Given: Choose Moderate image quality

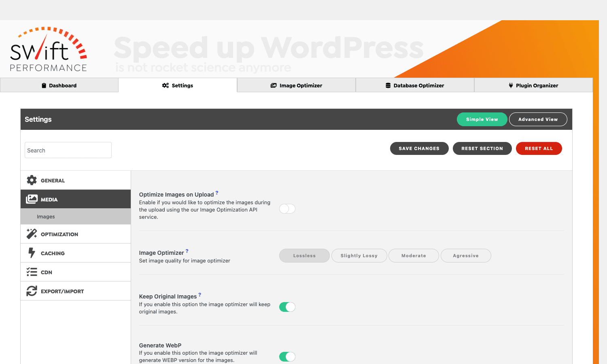Looking at the screenshot, I should click(414, 256).
